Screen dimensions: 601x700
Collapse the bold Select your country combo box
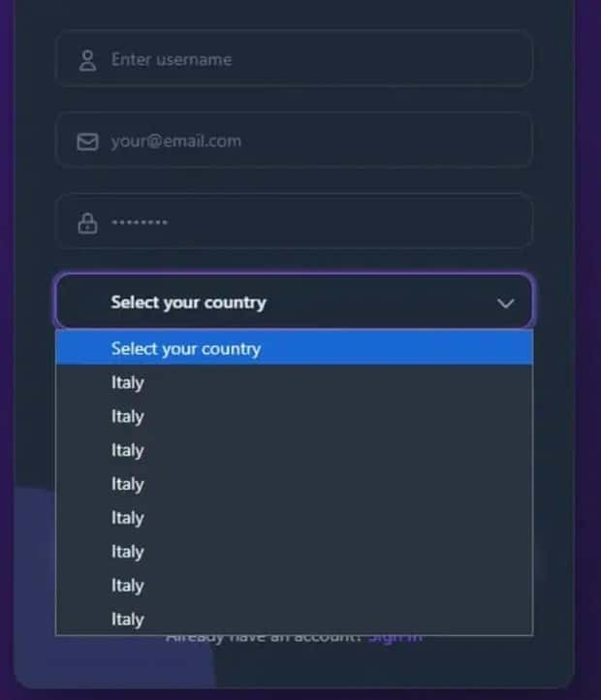click(291, 302)
